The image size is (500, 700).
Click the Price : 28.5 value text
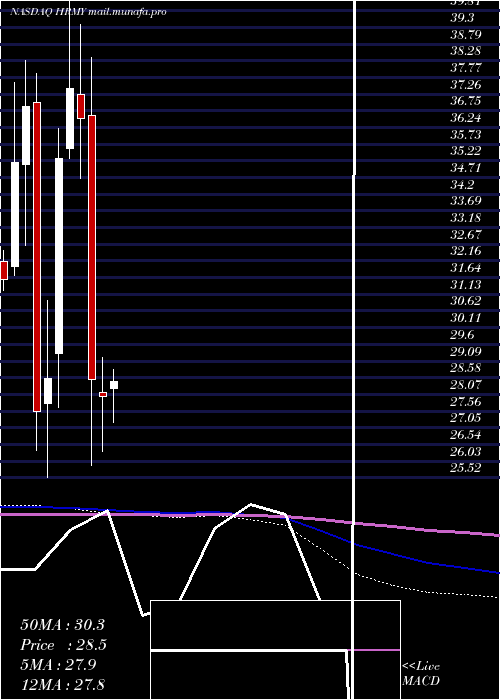point(62,645)
